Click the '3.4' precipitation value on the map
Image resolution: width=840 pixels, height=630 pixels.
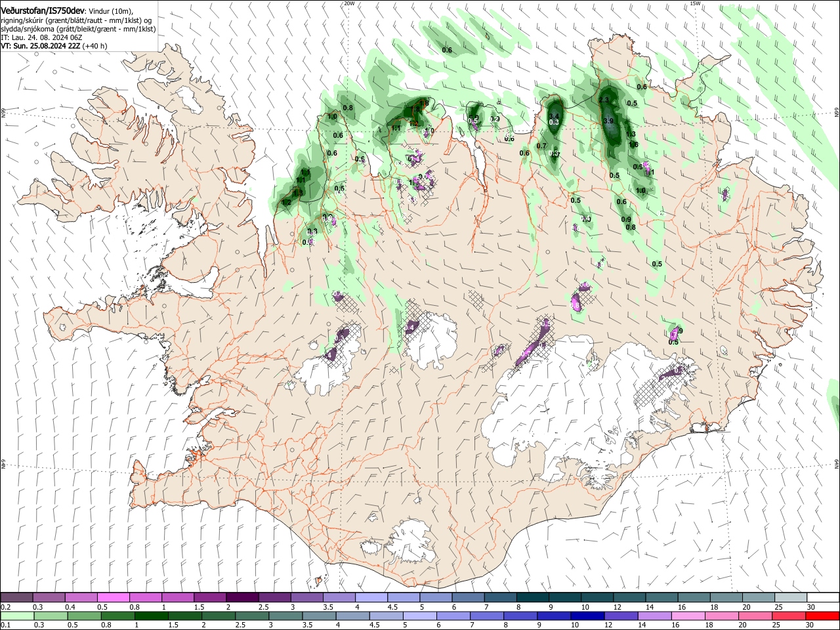click(x=553, y=117)
